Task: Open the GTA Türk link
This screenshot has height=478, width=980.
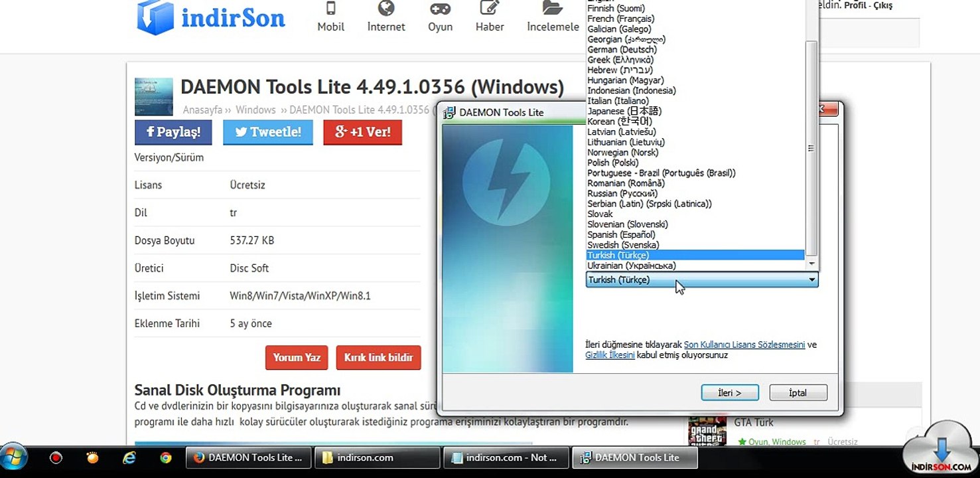Action: coord(754,422)
